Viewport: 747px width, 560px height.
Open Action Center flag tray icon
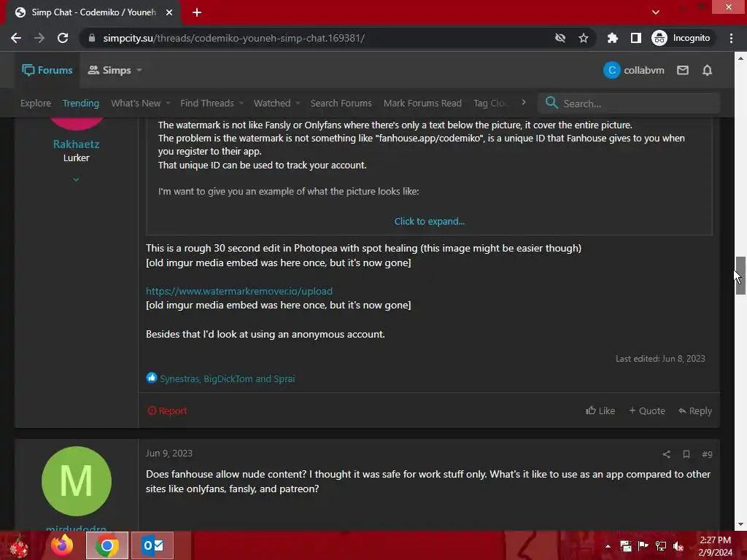tap(643, 545)
